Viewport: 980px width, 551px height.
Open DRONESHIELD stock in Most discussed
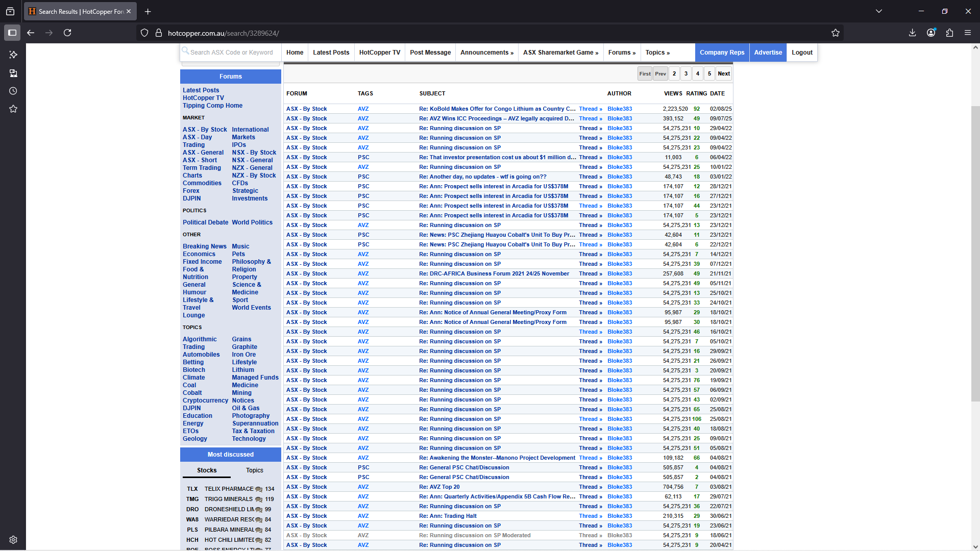pyautogui.click(x=229, y=509)
